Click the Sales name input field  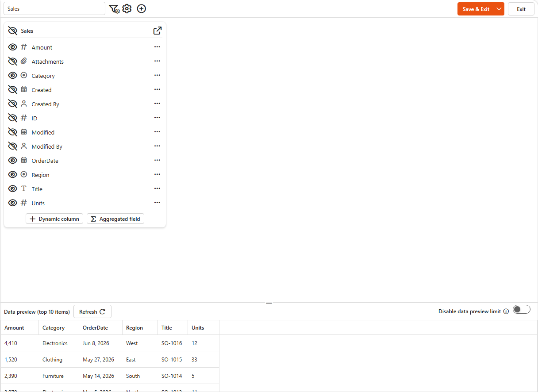[x=54, y=8]
